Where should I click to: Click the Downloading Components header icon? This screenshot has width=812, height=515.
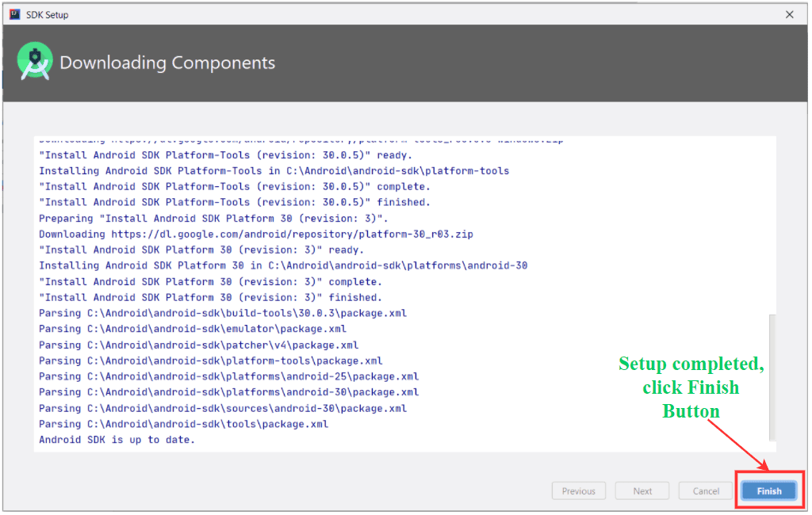33,62
